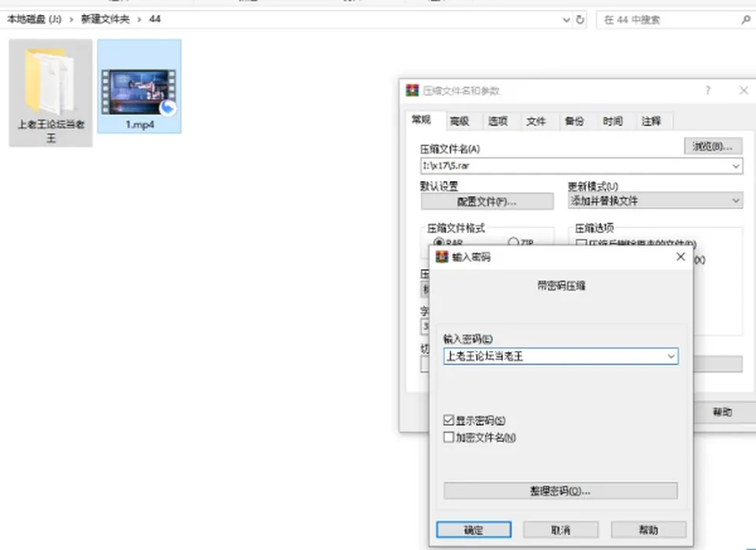Select the 1.mp4 video thumbnail
The height and width of the screenshot is (550, 756).
pos(139,91)
